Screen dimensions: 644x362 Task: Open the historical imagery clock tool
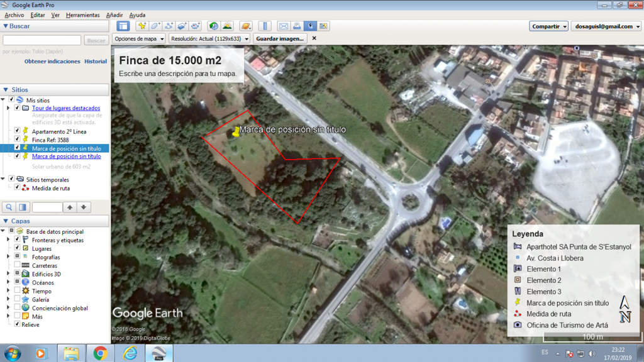tap(214, 26)
